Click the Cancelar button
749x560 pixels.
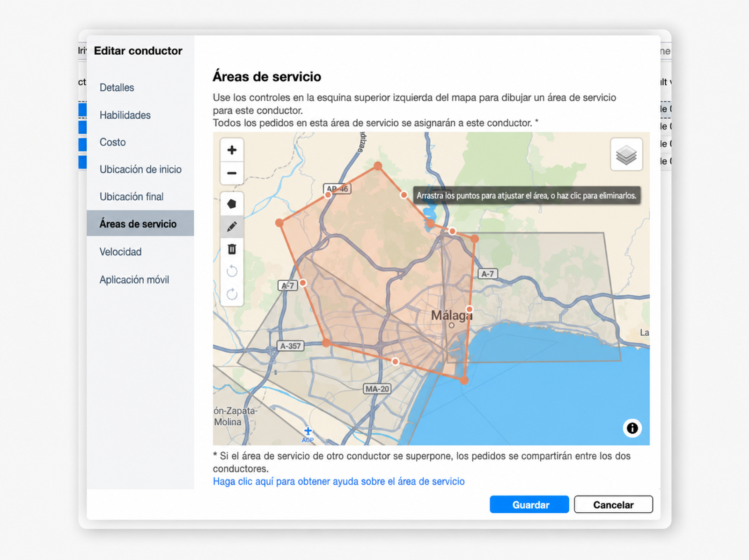(x=613, y=505)
